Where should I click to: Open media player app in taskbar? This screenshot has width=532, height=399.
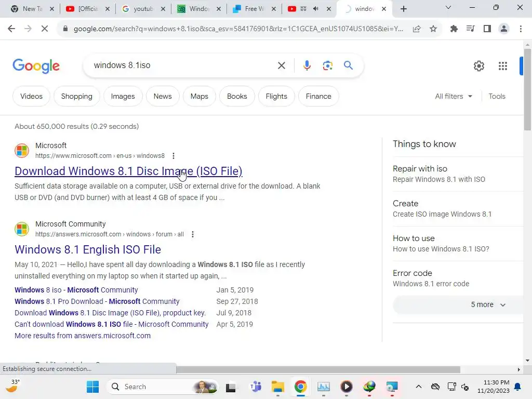347,387
